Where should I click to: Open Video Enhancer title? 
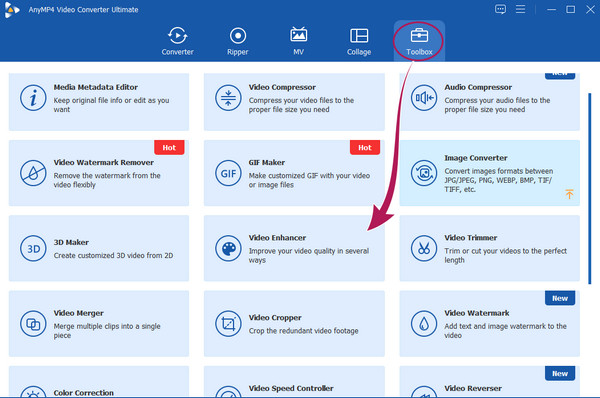coord(277,238)
